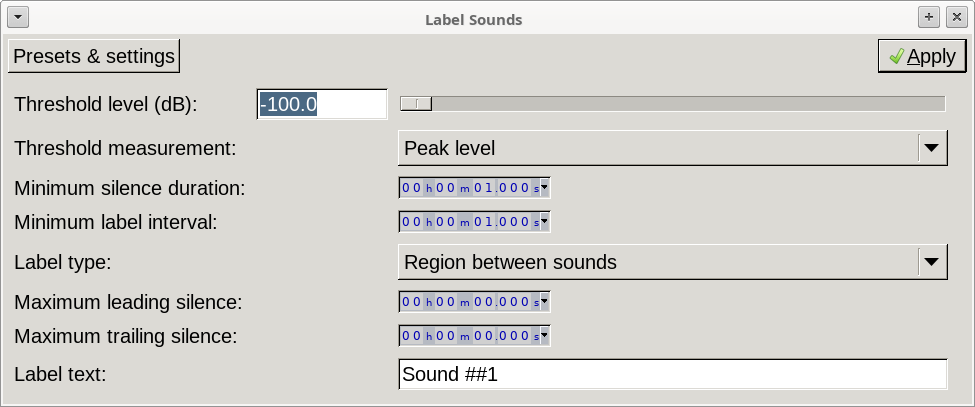Click the Threshold level slider handle

[x=416, y=104]
